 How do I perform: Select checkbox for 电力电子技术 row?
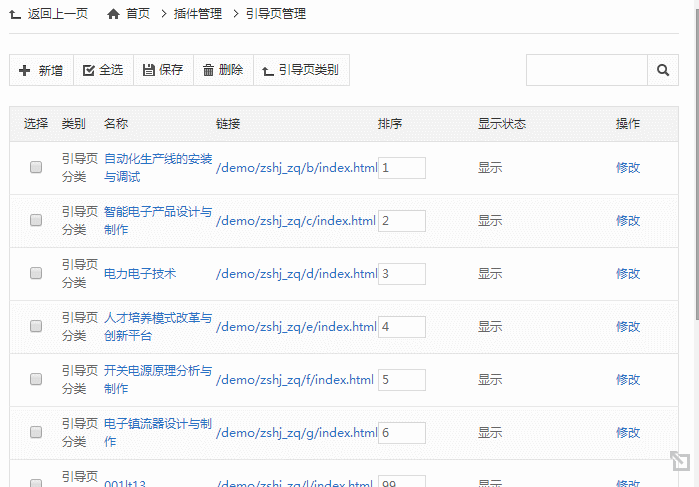tap(36, 273)
